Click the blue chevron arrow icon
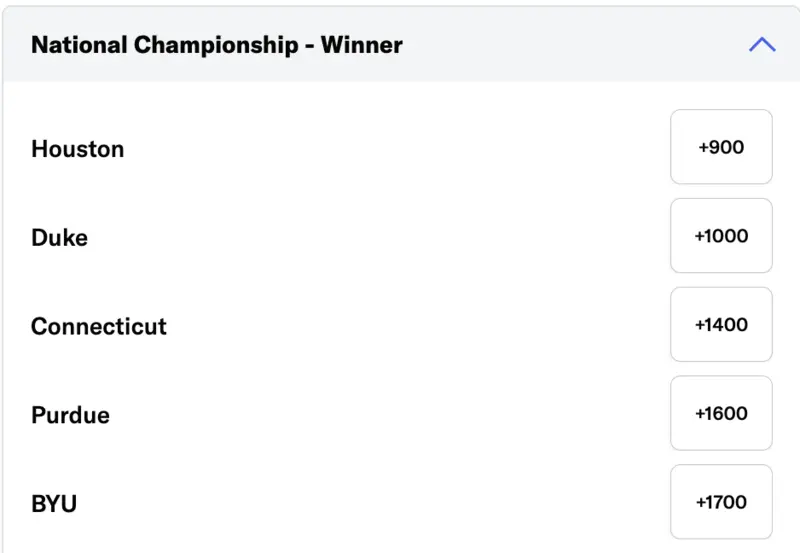 762,45
